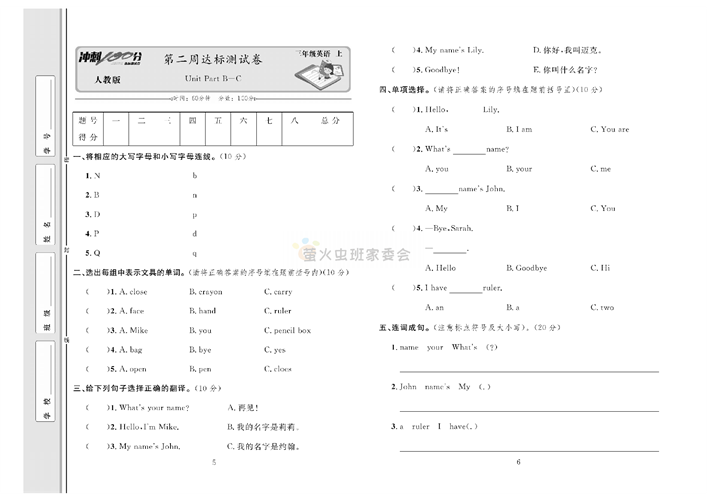Click the 'Unit Part B-C' subtitle

tap(213, 78)
